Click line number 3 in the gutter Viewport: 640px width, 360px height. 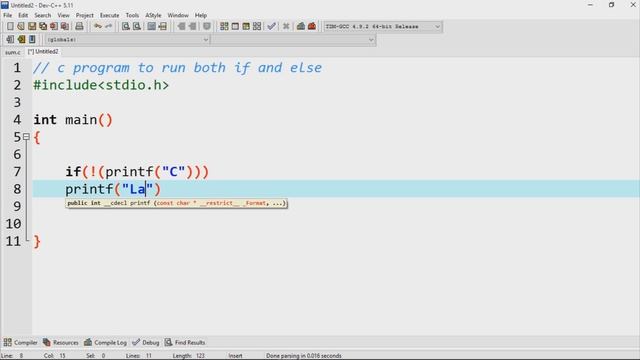click(x=17, y=102)
